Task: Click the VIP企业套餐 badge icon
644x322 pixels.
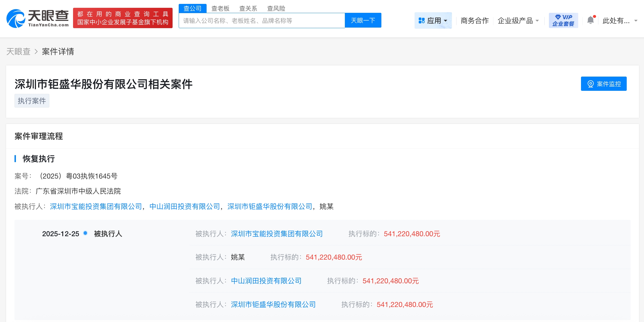Action: (x=563, y=20)
